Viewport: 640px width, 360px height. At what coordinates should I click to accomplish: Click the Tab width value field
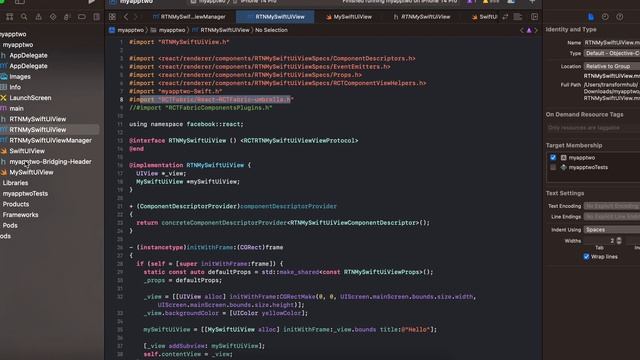[x=600, y=241]
